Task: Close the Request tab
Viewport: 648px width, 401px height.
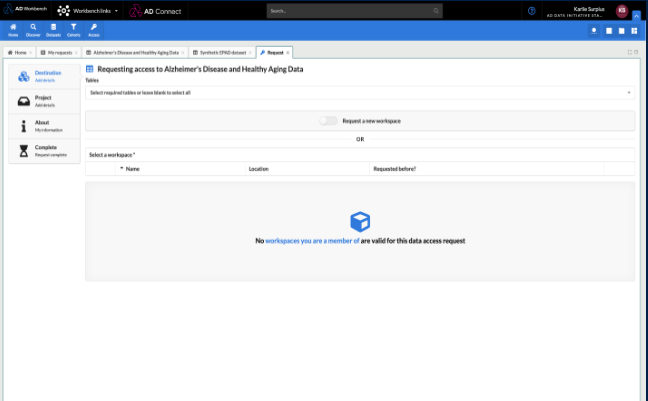Action: [288, 53]
